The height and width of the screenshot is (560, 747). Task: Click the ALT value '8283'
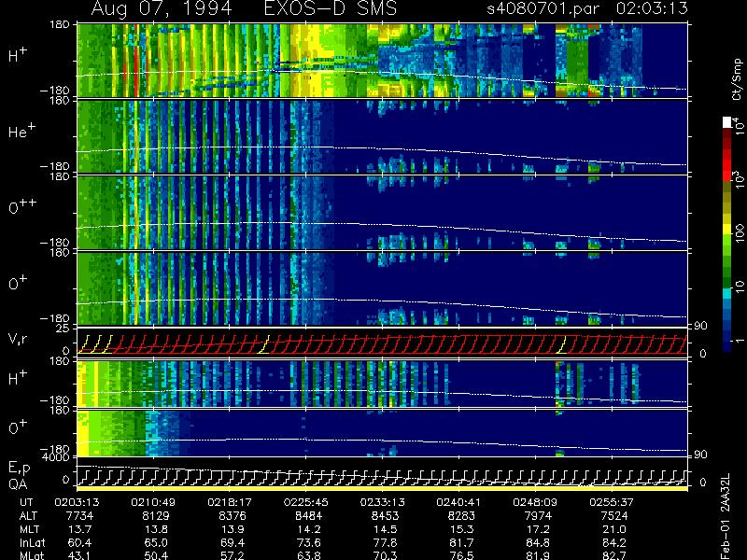coord(461,516)
